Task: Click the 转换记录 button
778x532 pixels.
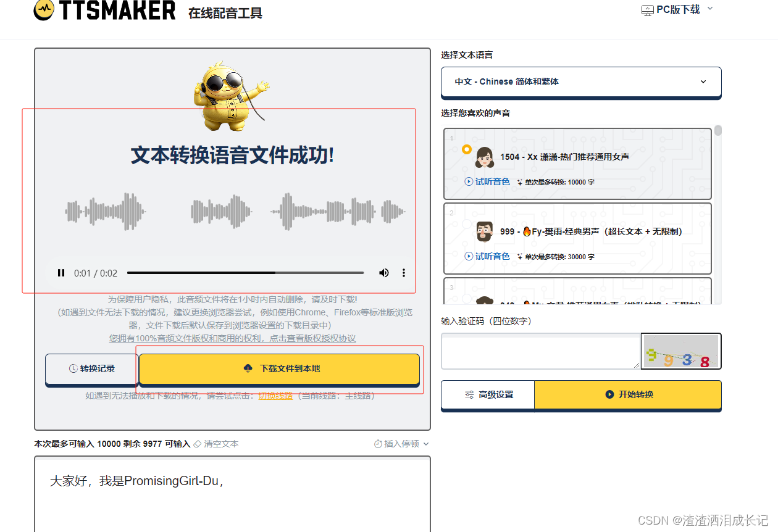Action: (x=91, y=368)
